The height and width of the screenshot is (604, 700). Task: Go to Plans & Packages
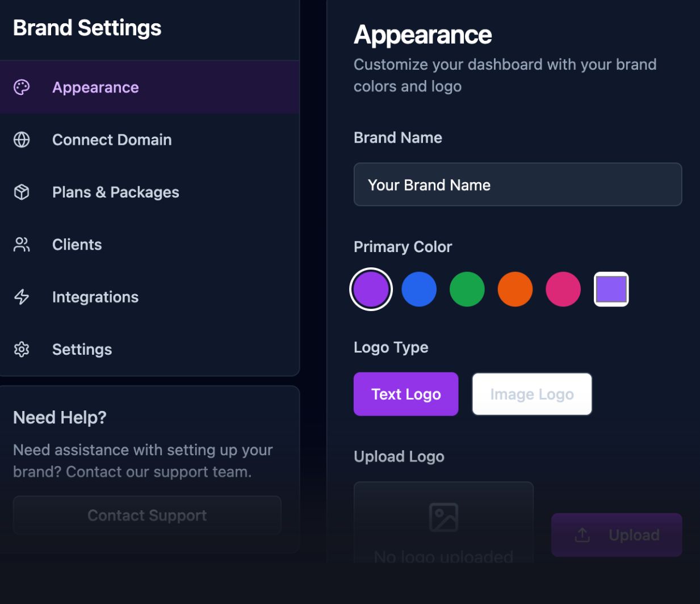click(x=116, y=192)
